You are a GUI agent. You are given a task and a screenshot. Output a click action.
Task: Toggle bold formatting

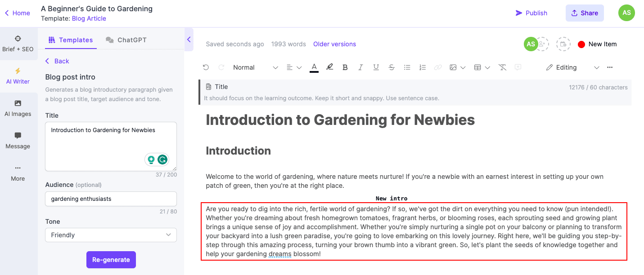tap(345, 67)
